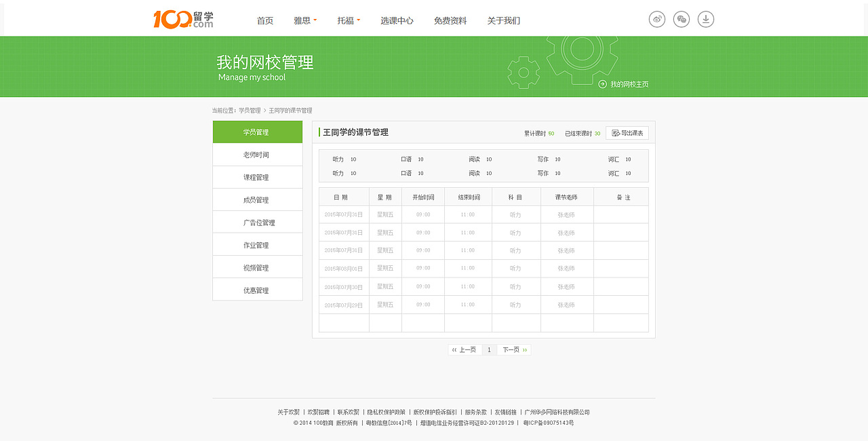Screen dimensions: 868x441
Task: Open 版权保护投诉指引 footer link
Action: point(435,412)
